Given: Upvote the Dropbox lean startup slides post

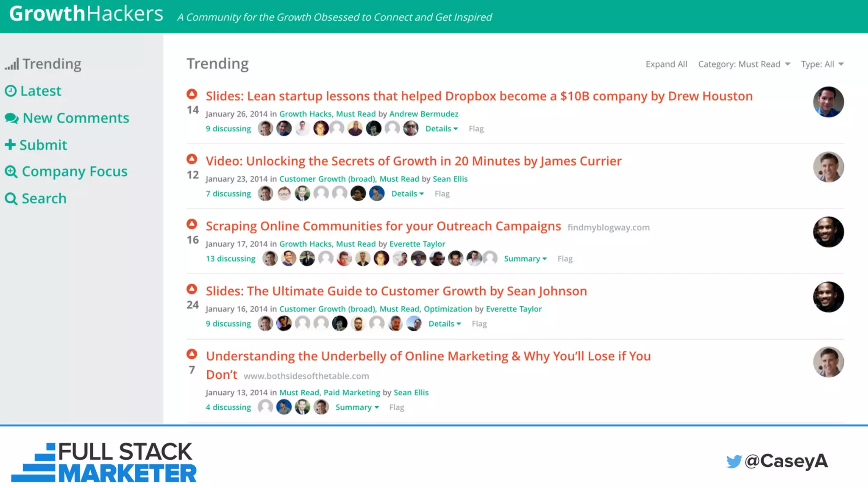Looking at the screenshot, I should [x=192, y=94].
